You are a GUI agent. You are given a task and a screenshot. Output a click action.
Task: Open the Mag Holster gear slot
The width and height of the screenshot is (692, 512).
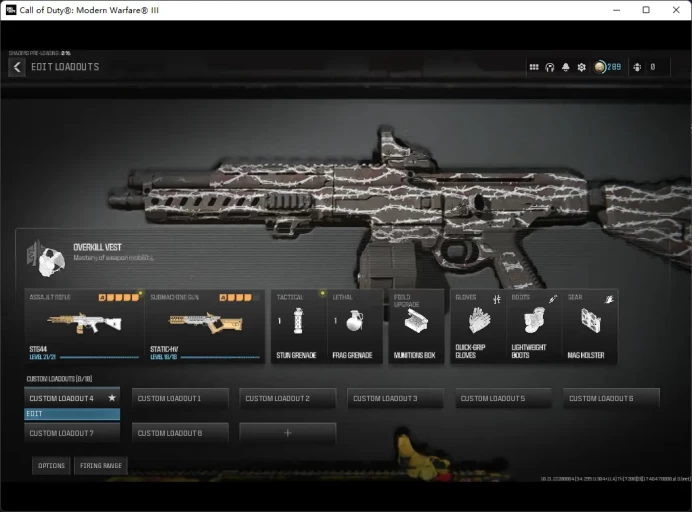click(x=590, y=327)
